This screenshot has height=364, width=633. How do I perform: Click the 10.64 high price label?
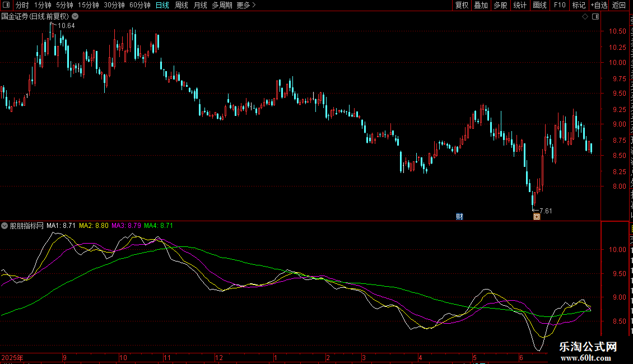click(x=66, y=26)
